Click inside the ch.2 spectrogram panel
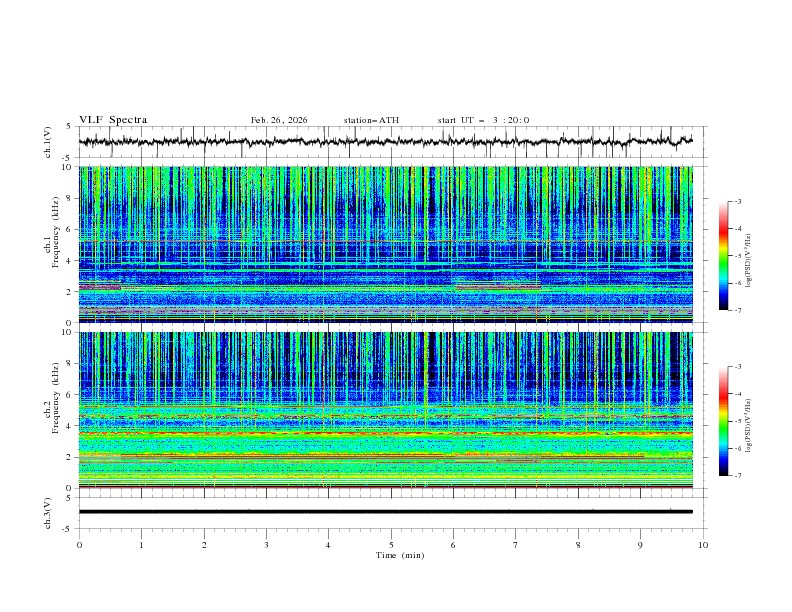This screenshot has width=792, height=612. [x=385, y=410]
